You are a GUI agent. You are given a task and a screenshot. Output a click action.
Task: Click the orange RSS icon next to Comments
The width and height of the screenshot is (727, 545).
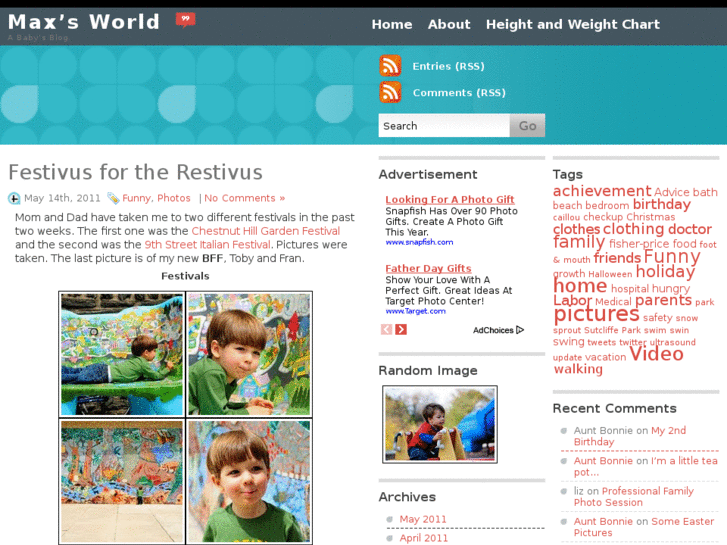coord(390,92)
